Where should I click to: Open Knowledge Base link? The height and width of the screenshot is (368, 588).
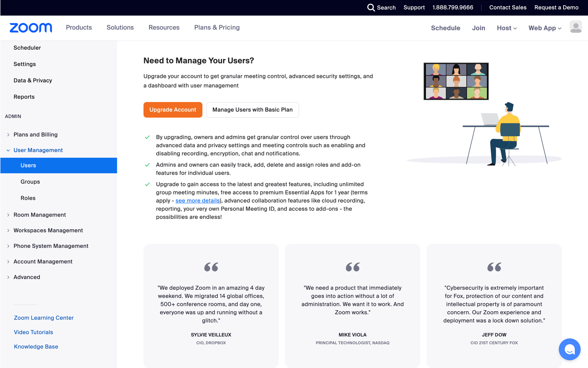(36, 347)
